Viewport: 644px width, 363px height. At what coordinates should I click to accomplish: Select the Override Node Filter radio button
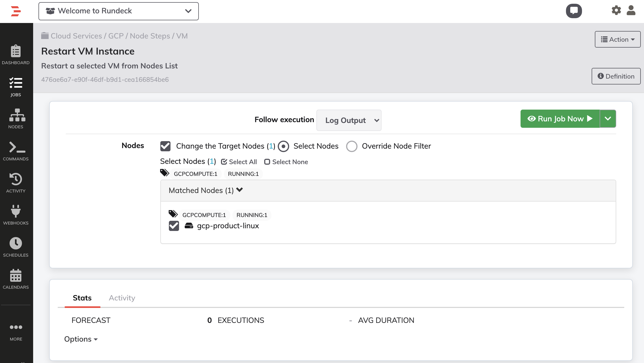pyautogui.click(x=352, y=146)
